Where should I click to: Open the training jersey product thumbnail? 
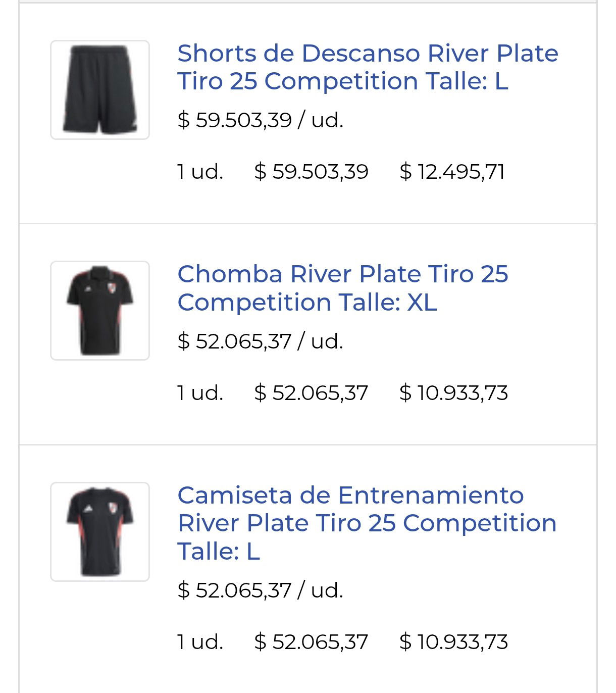pos(100,532)
